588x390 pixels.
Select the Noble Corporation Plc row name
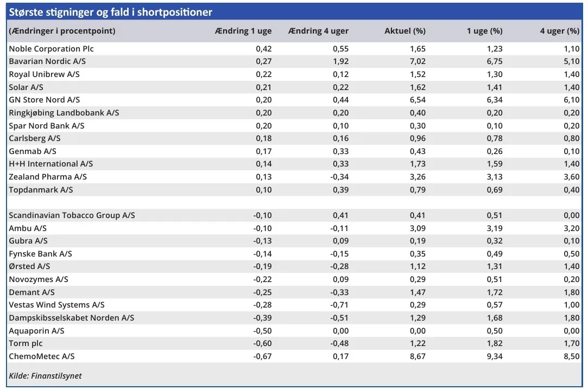coord(52,49)
